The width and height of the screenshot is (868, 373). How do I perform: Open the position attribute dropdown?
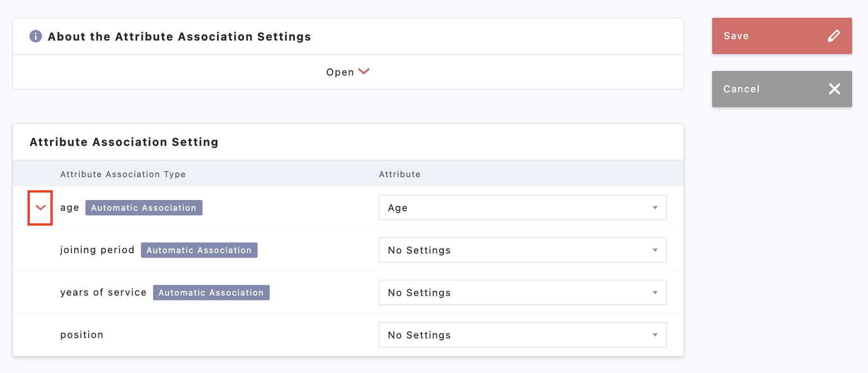point(522,335)
